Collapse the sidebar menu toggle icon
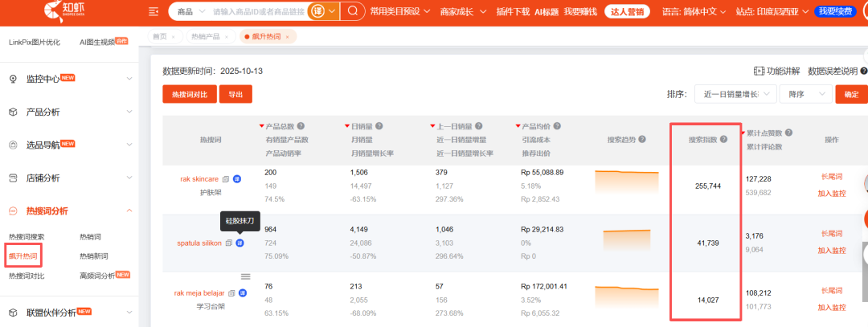 (154, 11)
